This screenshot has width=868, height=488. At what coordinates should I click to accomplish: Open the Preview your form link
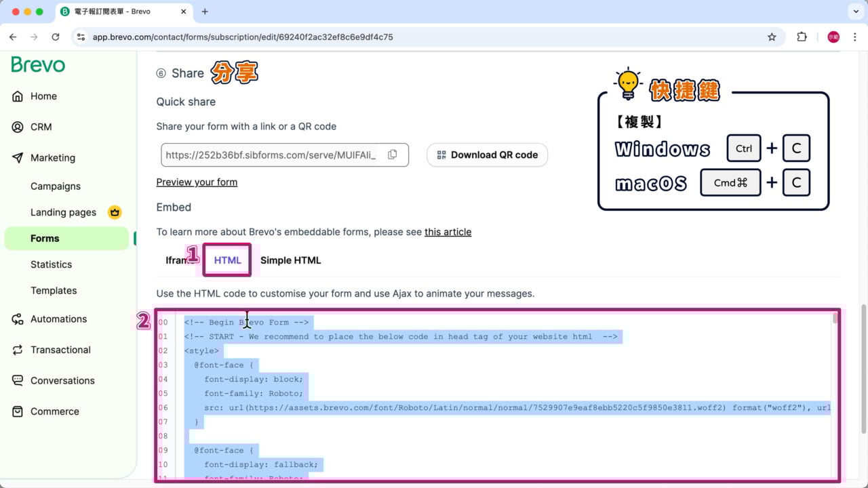click(x=197, y=182)
